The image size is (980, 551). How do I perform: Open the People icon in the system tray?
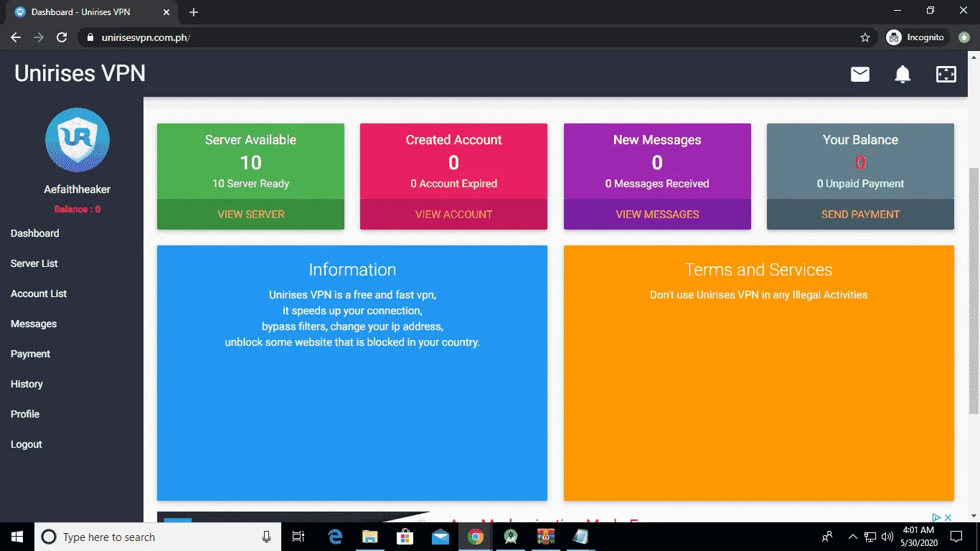coord(827,537)
